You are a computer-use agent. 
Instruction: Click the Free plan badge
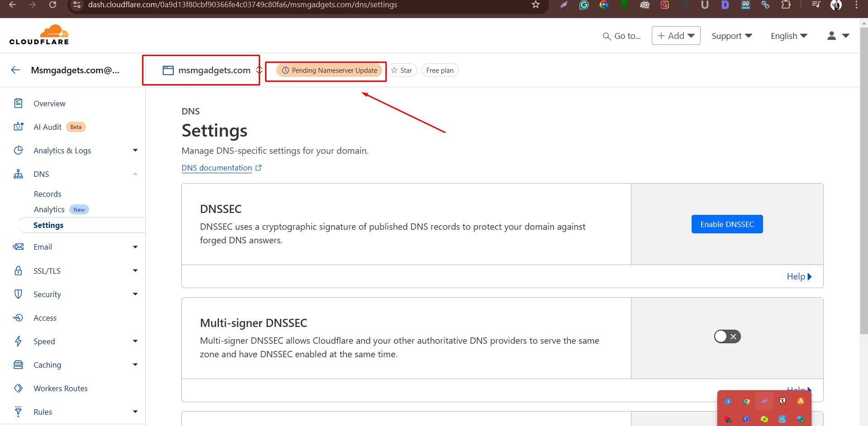point(440,70)
